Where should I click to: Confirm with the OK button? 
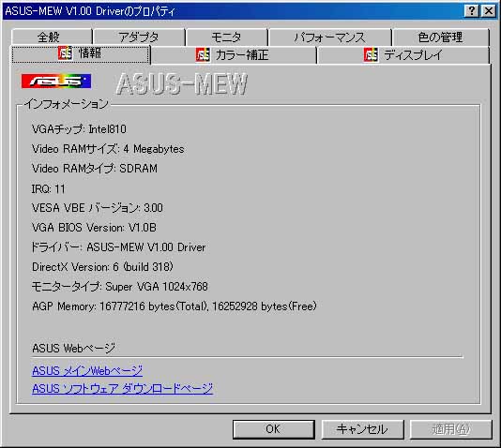click(x=274, y=429)
